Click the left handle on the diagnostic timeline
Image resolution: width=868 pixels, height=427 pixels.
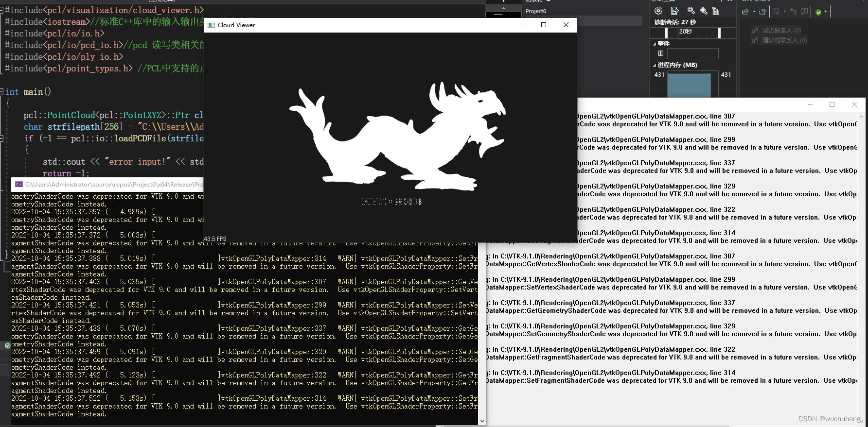pos(666,33)
